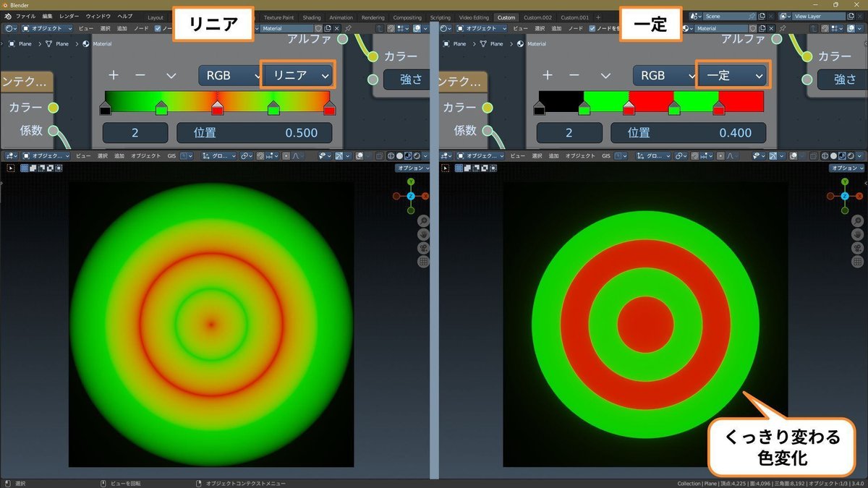Open グロー transform orientation dropdown, left viewport
The height and width of the screenshot is (488, 868).
coord(218,155)
